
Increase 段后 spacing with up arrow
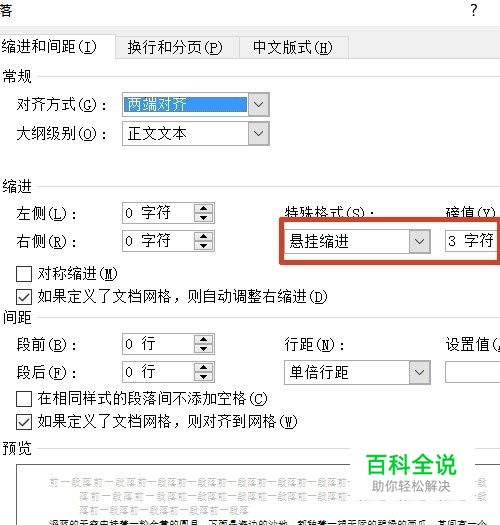[203, 368]
